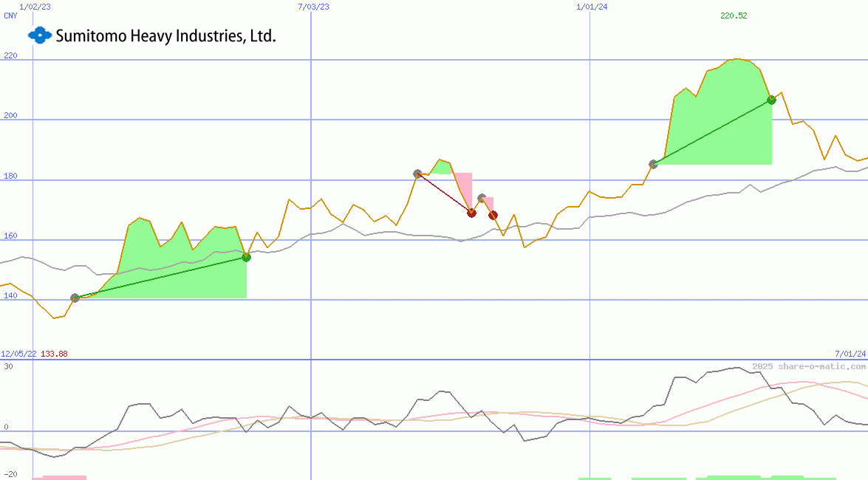Screen dimensions: 868x480
Task: Click the green dot ending the first uptrend line
Action: click(247, 257)
